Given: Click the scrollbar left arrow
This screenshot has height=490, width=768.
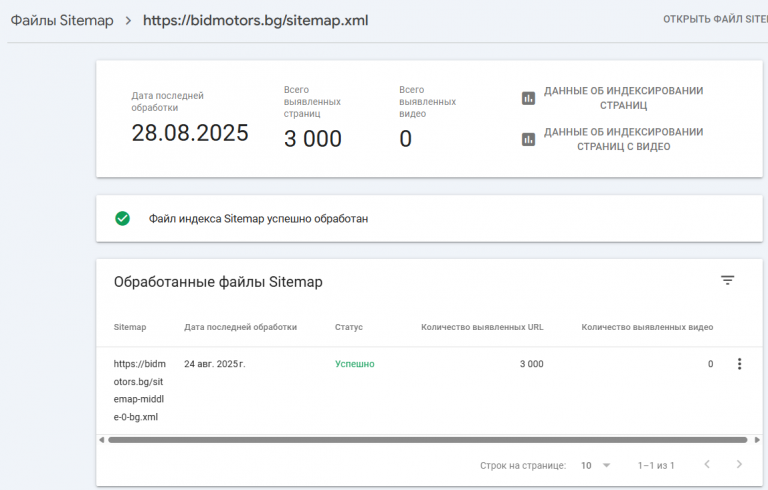Looking at the screenshot, I should click(101, 440).
